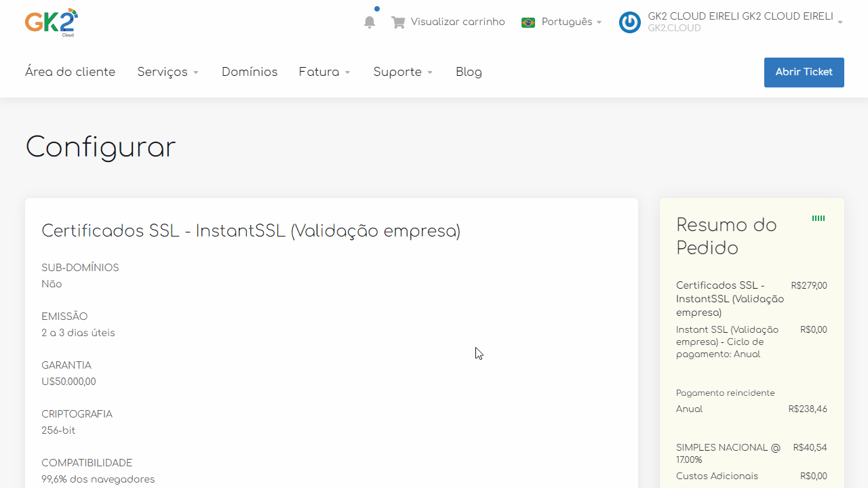Go to Área do cliente
868x488 pixels.
click(x=71, y=72)
